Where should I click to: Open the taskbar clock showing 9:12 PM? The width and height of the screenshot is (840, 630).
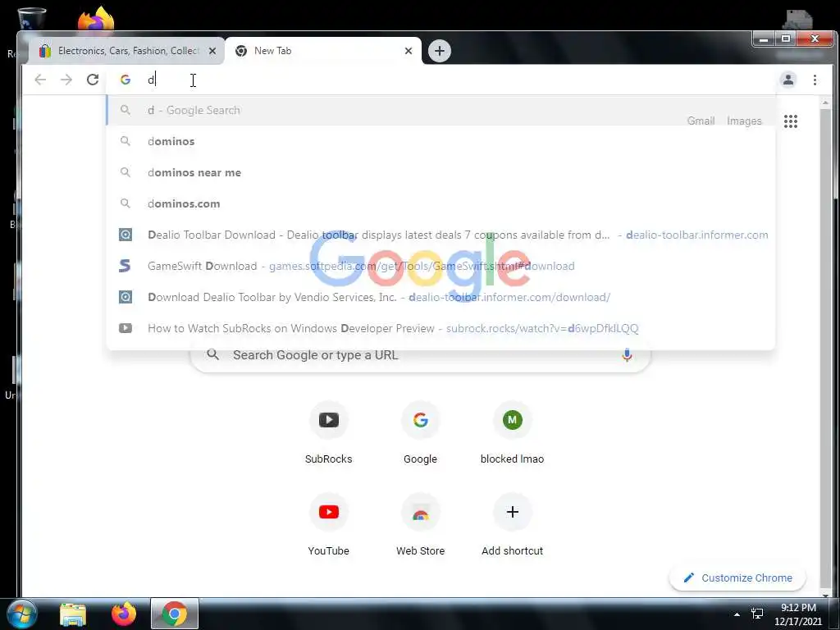pos(798,614)
